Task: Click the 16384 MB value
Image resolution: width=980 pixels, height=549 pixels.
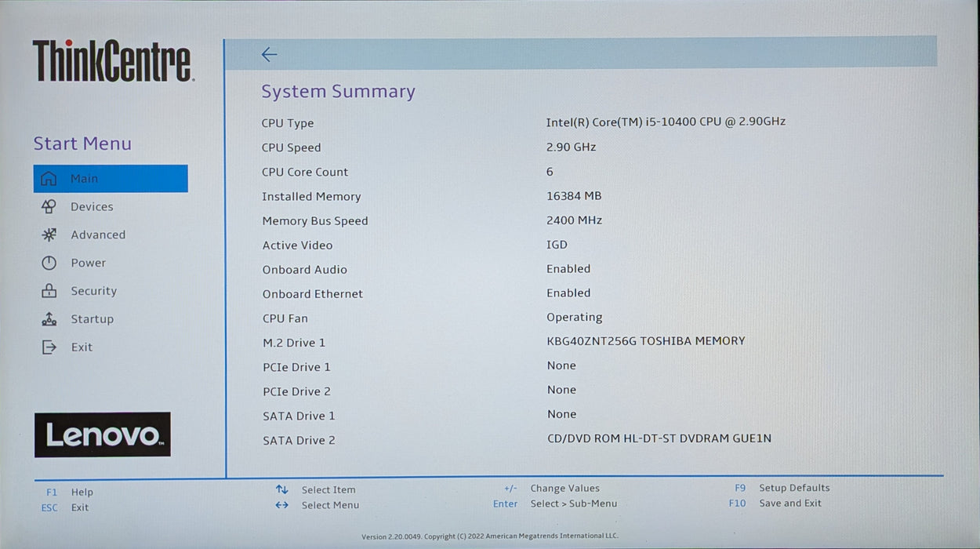Action: click(x=574, y=196)
